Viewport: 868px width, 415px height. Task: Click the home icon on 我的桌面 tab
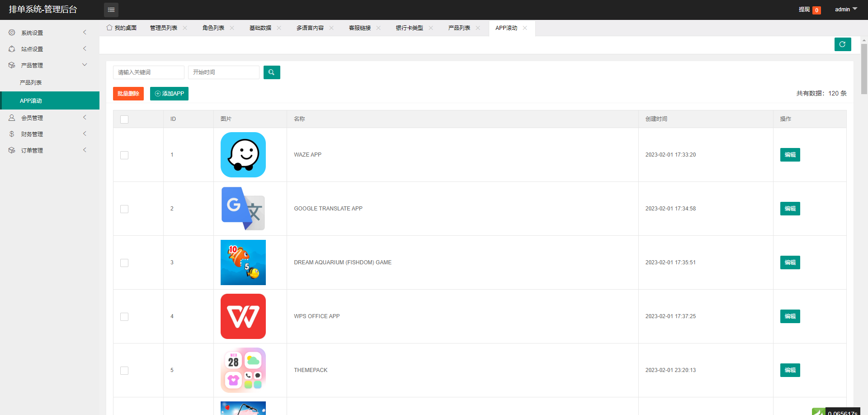coord(109,28)
